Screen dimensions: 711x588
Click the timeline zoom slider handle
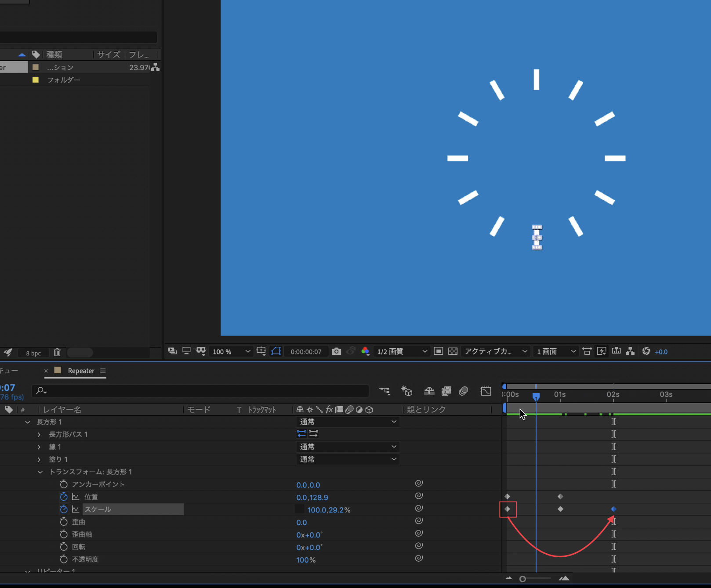click(522, 579)
